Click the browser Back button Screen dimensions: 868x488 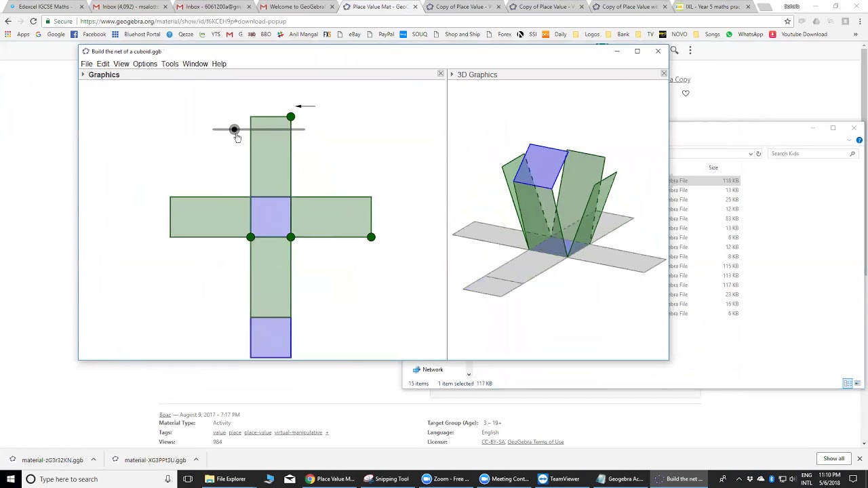click(x=8, y=21)
